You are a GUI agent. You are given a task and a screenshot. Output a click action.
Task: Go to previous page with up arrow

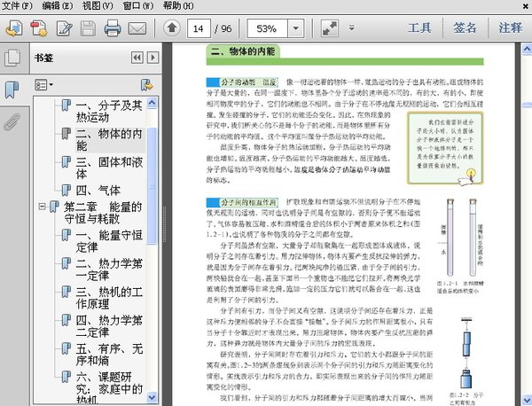tap(171, 28)
